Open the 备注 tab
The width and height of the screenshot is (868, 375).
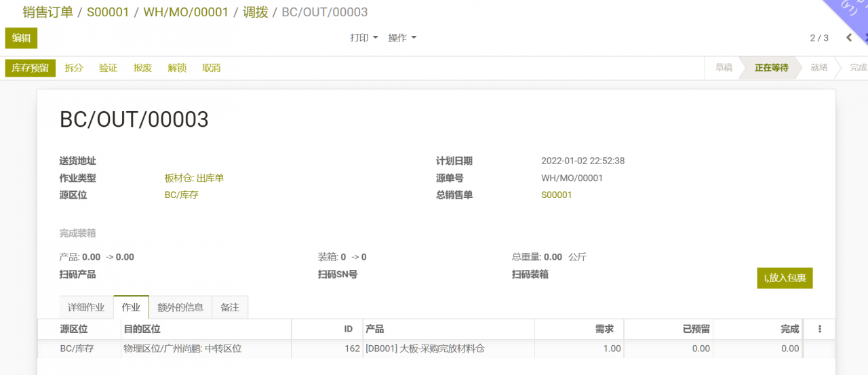[230, 307]
